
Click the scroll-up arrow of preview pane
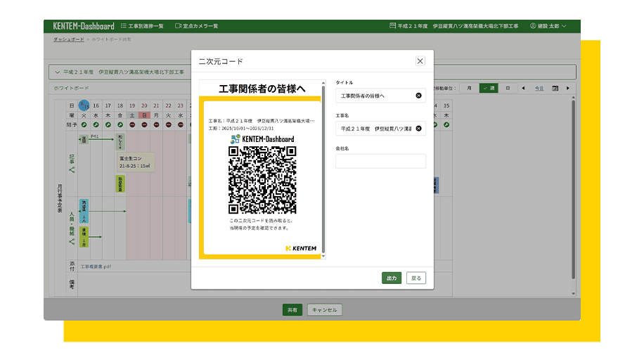[323, 83]
